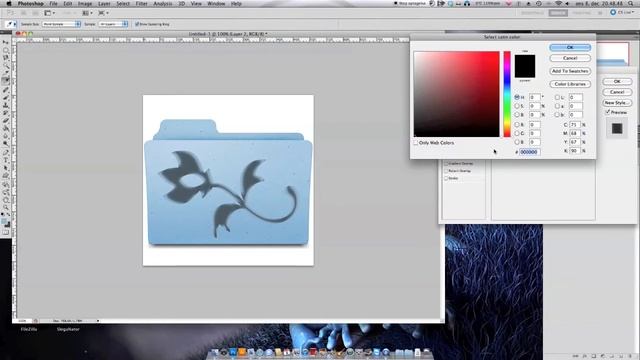Select the R red radio button
The width and height of the screenshot is (640, 360).
pyautogui.click(x=517, y=124)
